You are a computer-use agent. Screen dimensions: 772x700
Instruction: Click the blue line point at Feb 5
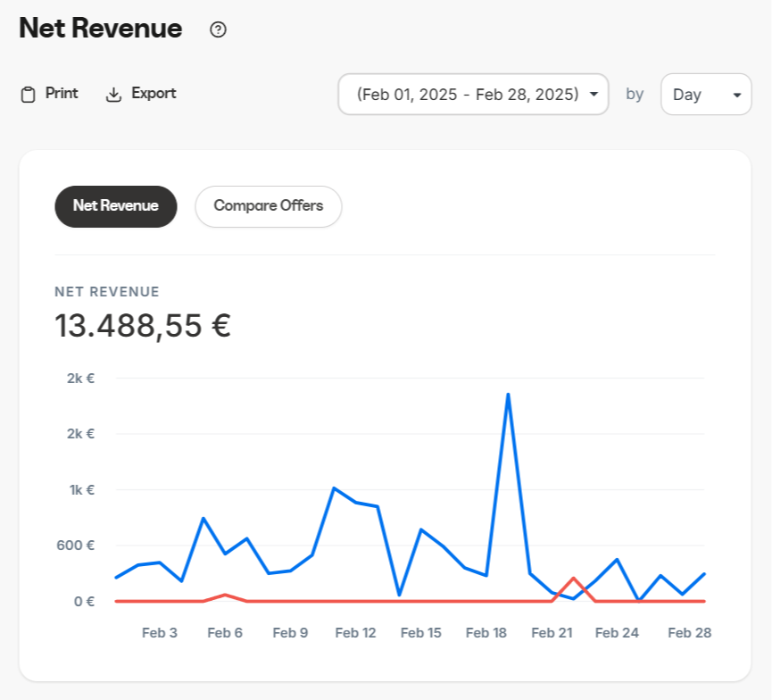[x=203, y=518]
